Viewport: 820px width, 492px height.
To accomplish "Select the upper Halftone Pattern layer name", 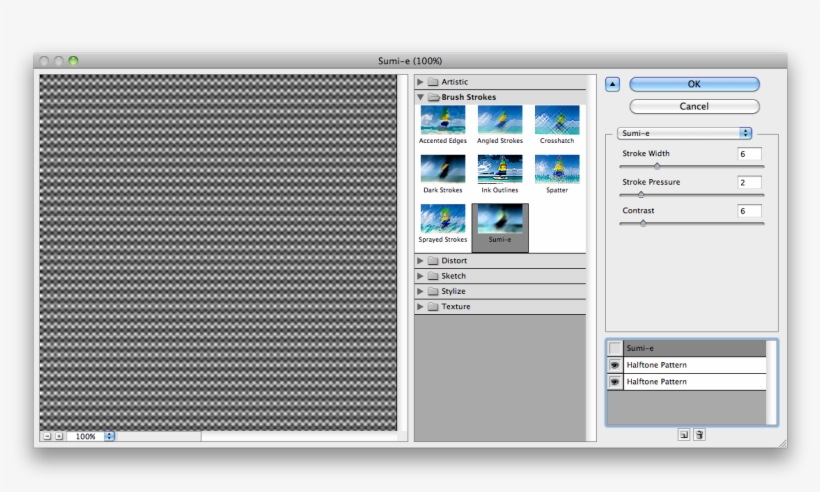I will (656, 365).
